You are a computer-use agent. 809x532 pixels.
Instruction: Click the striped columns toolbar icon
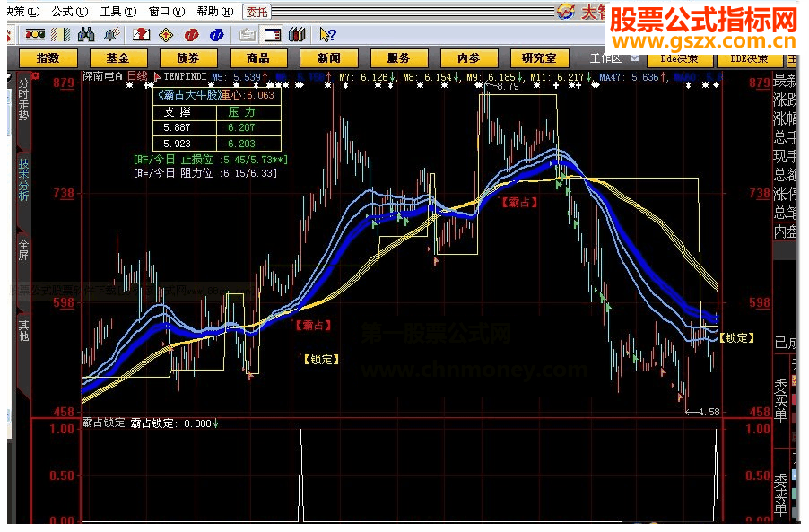click(60, 35)
